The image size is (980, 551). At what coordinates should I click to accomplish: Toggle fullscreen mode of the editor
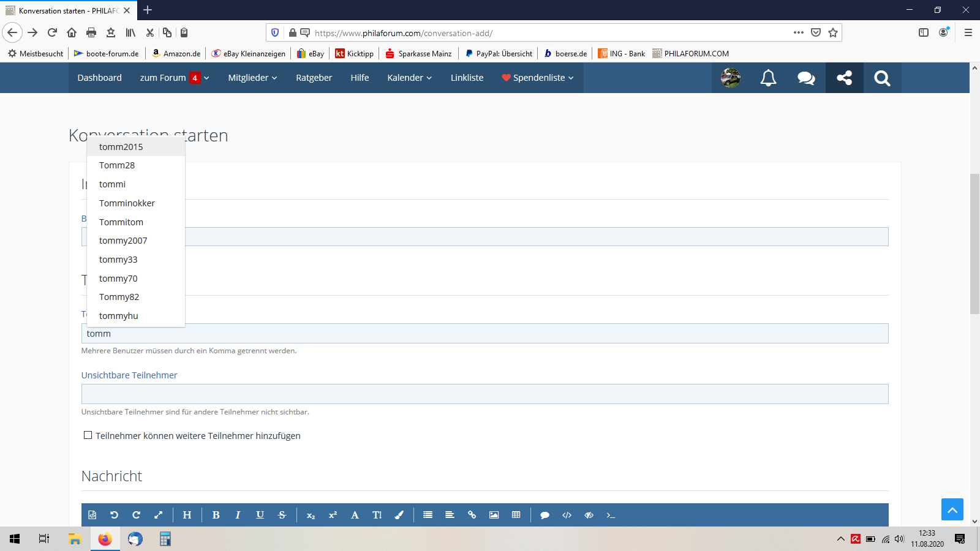tap(158, 515)
